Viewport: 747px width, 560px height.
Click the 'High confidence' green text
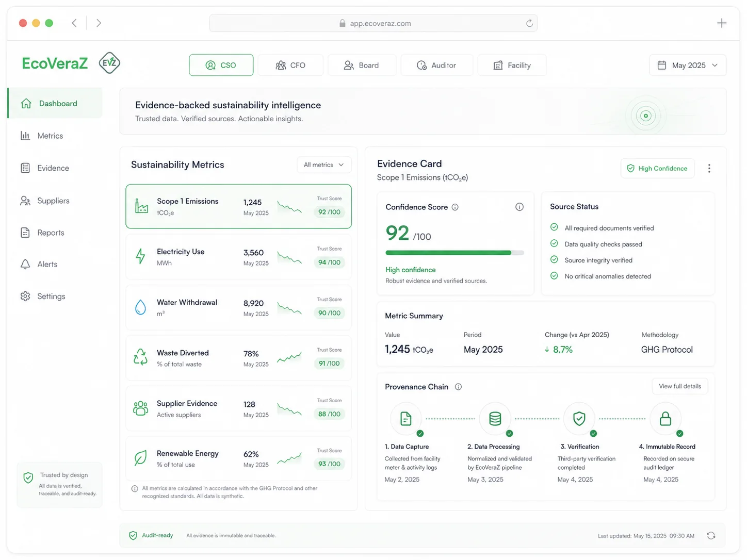pyautogui.click(x=411, y=270)
